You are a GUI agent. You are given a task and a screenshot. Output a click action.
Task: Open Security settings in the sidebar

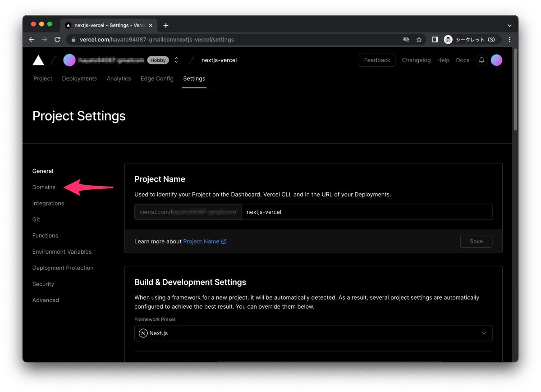pos(43,284)
